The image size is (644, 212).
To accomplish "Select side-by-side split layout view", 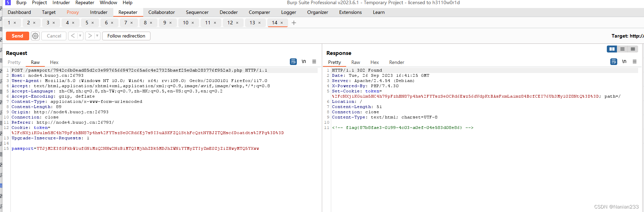I will (x=612, y=49).
